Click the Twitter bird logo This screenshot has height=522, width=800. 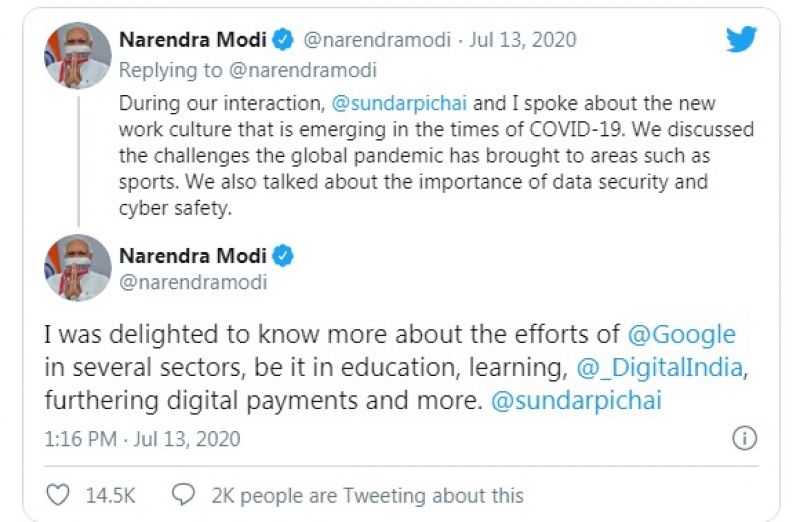point(741,40)
